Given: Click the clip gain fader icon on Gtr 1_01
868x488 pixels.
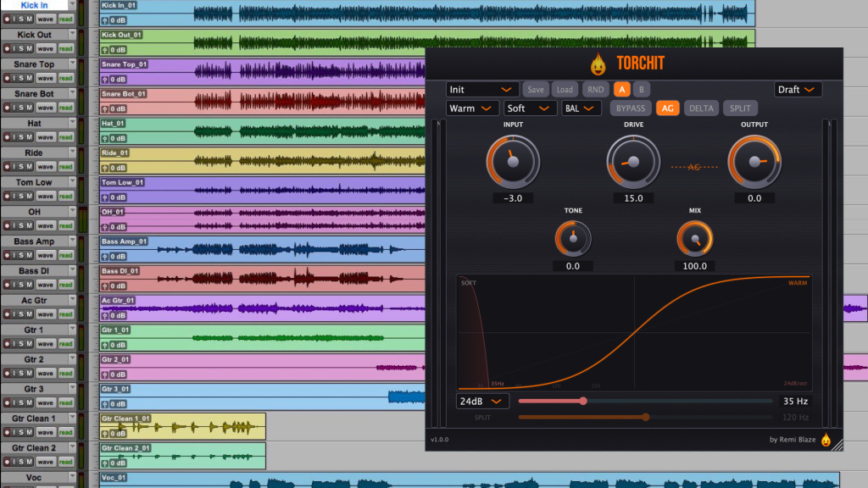Looking at the screenshot, I should click(x=104, y=345).
